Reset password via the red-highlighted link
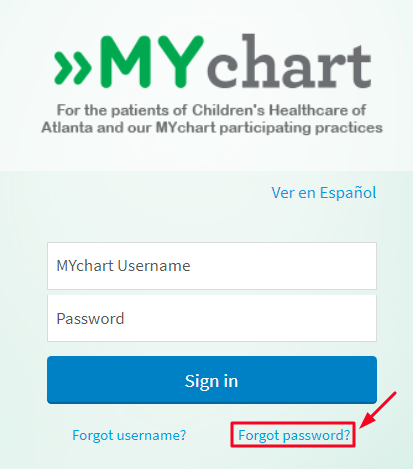This screenshot has width=413, height=469. (x=294, y=435)
